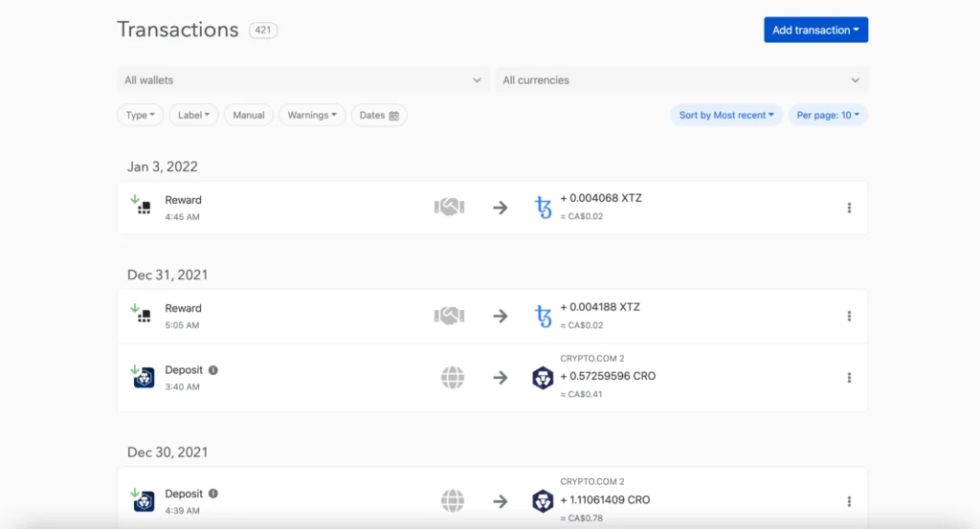Click the 421 transactions count badge
Image resolution: width=980 pixels, height=529 pixels.
click(263, 30)
